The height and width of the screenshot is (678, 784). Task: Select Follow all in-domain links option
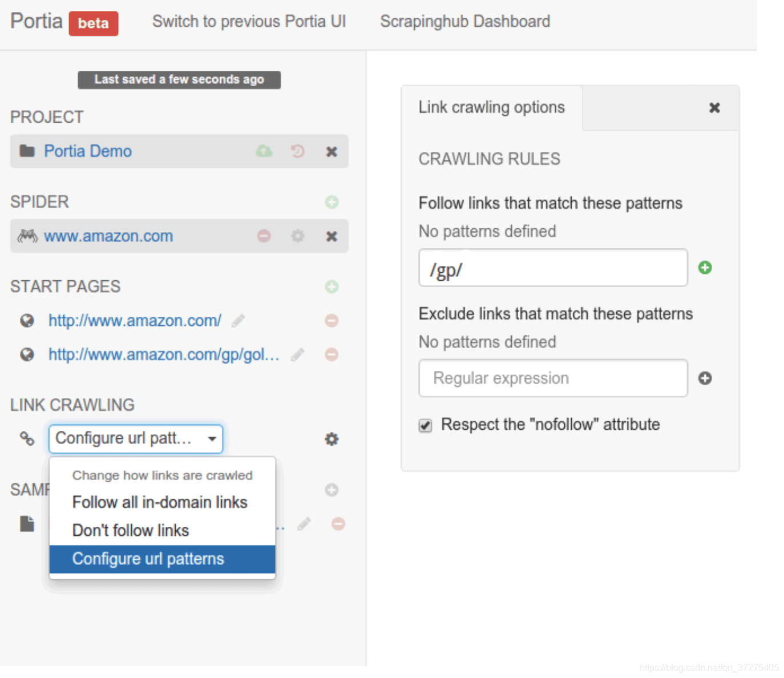[x=160, y=502]
